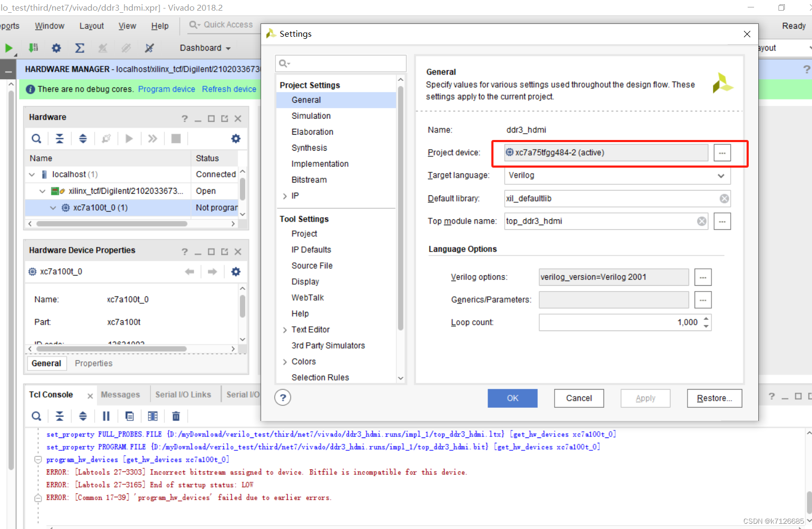
Task: Click the Settings search field
Action: [x=341, y=63]
